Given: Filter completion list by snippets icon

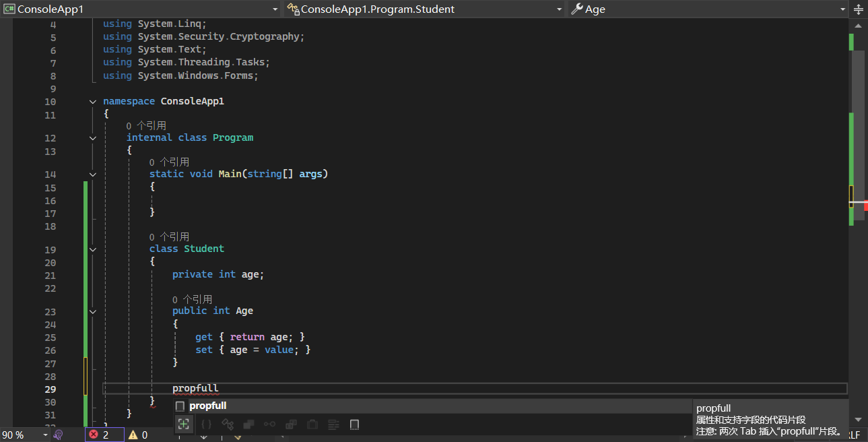Looking at the screenshot, I should (x=355, y=424).
